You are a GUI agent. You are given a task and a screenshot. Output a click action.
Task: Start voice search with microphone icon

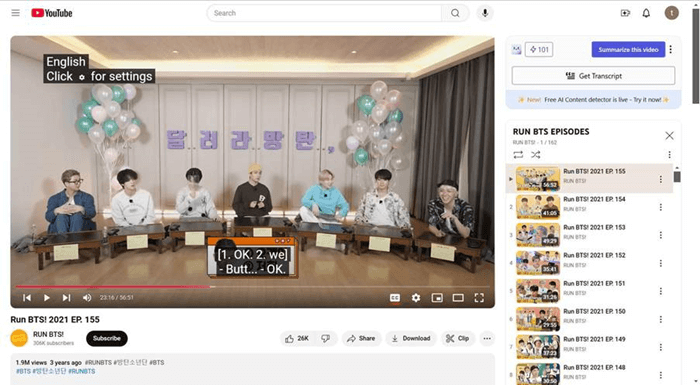485,13
